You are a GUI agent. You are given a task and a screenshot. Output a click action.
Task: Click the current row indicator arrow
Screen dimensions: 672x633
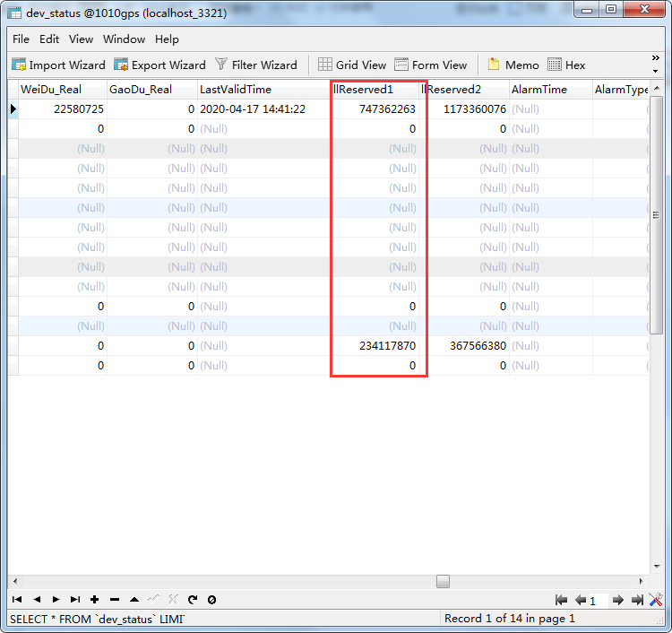[x=13, y=108]
